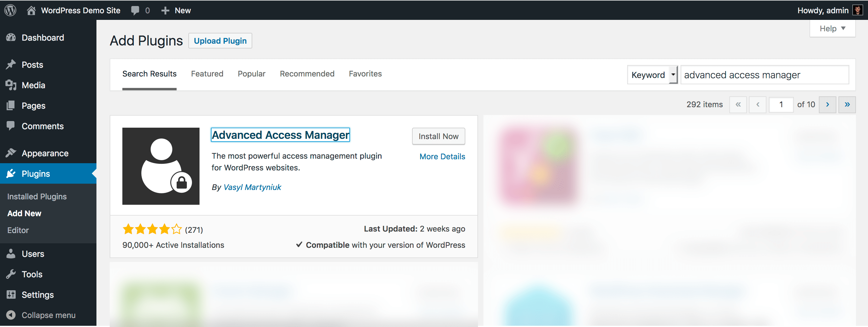Click the plus icon beside New
The width and height of the screenshot is (868, 327).
[165, 11]
